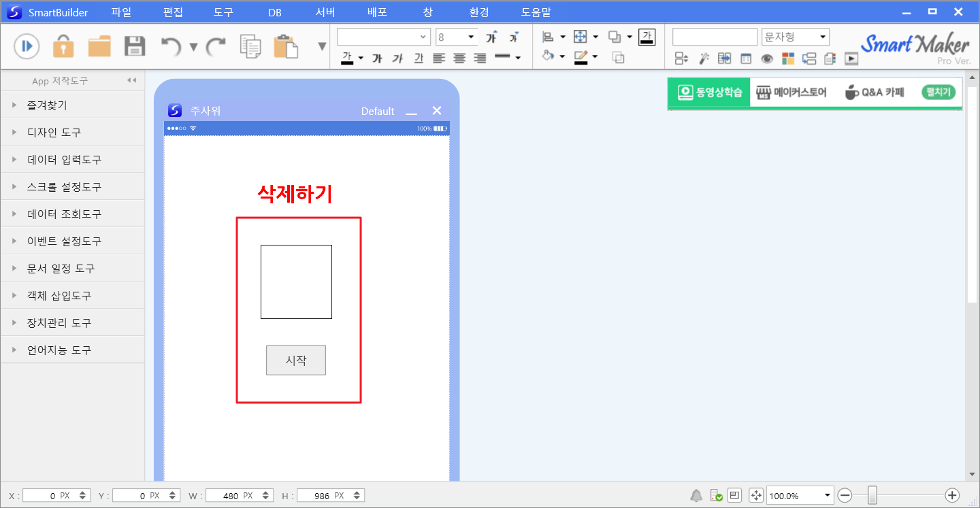Click the film play preview icon
Screen dimensions: 980x508
pos(851,58)
